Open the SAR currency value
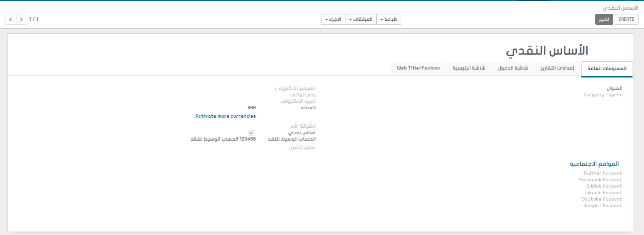This screenshot has height=235, width=644. (x=251, y=107)
